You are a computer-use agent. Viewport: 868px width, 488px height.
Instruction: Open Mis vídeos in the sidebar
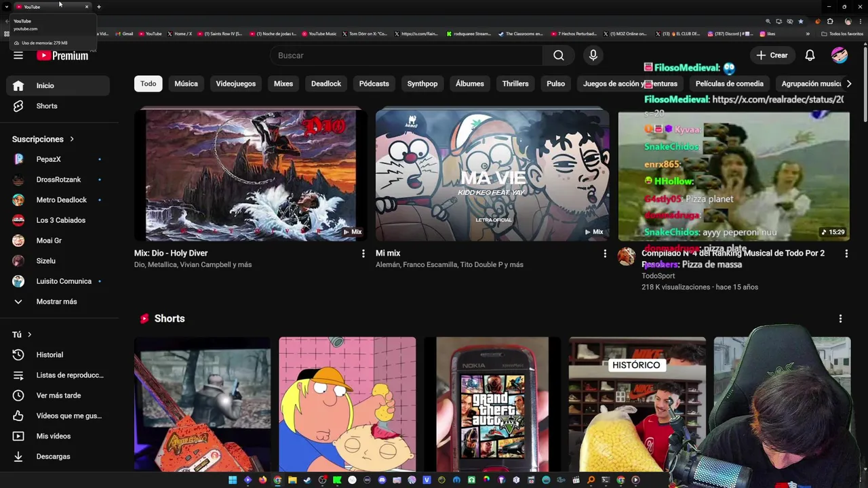click(58, 436)
